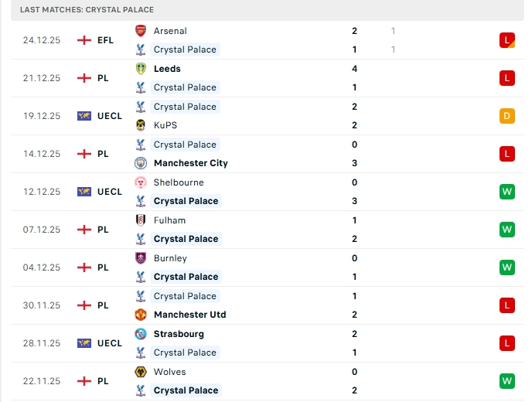Click the Arsenal club crest icon

point(140,31)
